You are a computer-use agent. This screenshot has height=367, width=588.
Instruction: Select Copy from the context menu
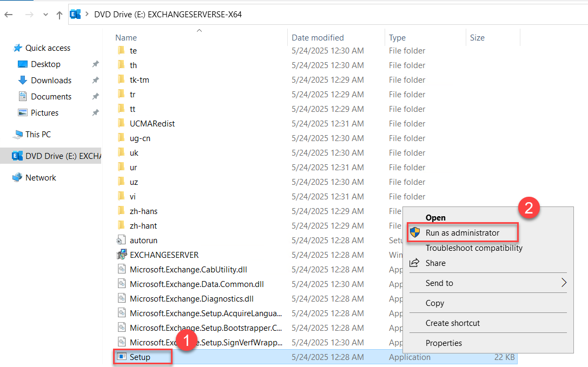[435, 303]
